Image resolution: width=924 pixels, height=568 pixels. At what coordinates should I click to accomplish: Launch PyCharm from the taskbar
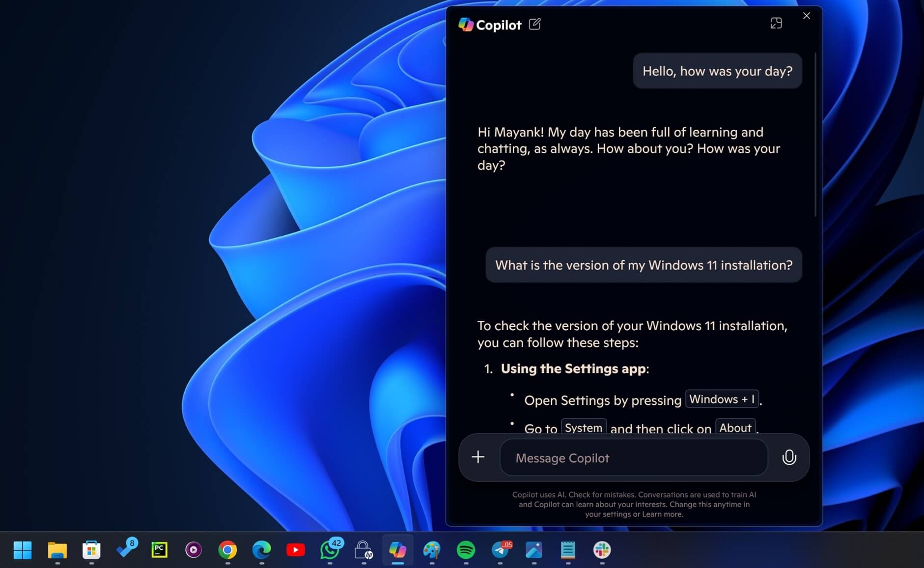click(x=159, y=550)
